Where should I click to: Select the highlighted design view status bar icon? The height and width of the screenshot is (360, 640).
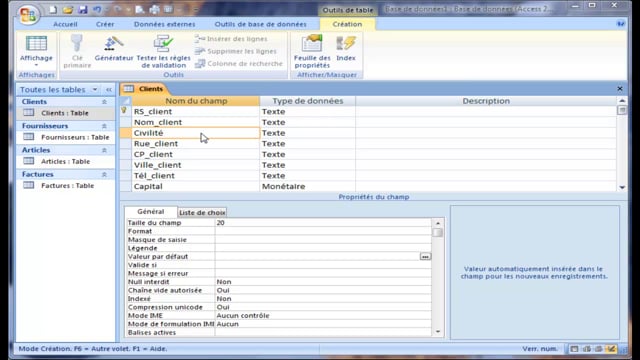click(x=611, y=349)
